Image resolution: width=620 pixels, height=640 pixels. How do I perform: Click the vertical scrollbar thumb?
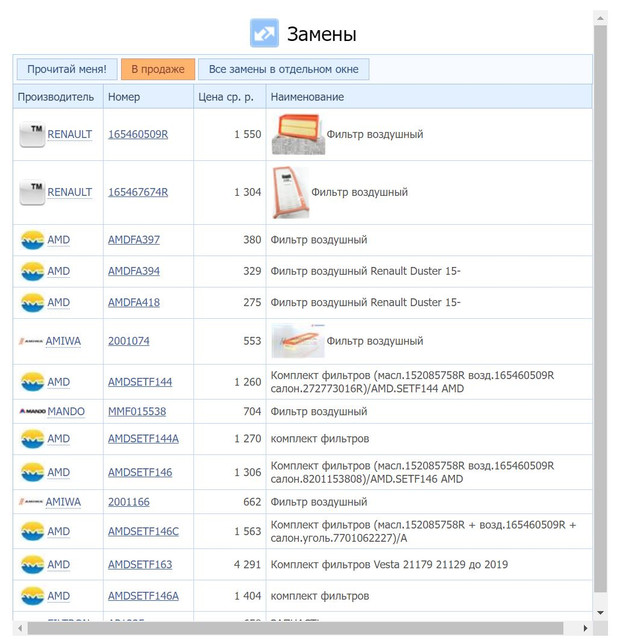600,308
